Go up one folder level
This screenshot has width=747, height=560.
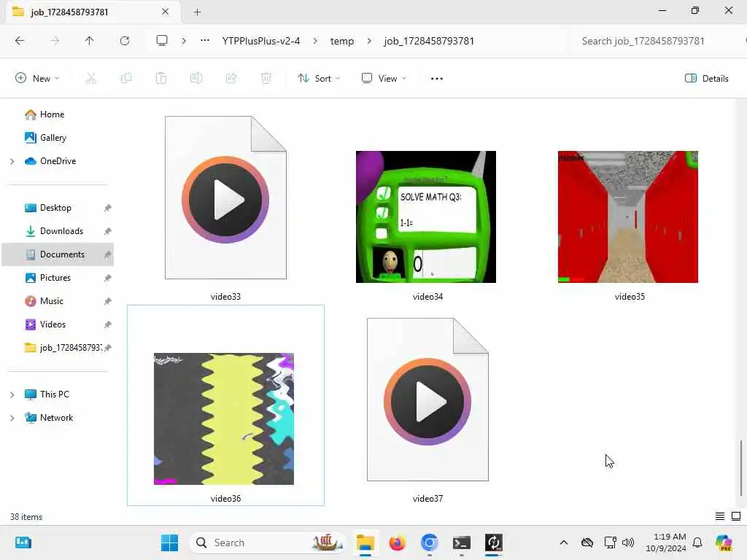pyautogui.click(x=90, y=41)
